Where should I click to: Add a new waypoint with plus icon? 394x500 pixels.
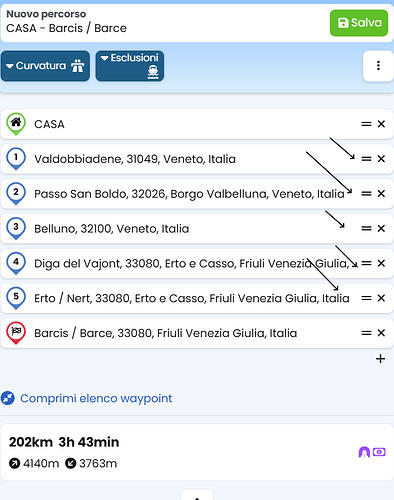point(380,359)
